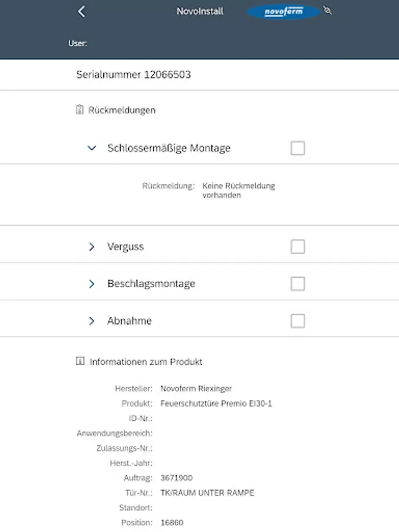399x532 pixels.
Task: Collapse the Schlossermäßige Montage section chevron
Action: tap(92, 148)
